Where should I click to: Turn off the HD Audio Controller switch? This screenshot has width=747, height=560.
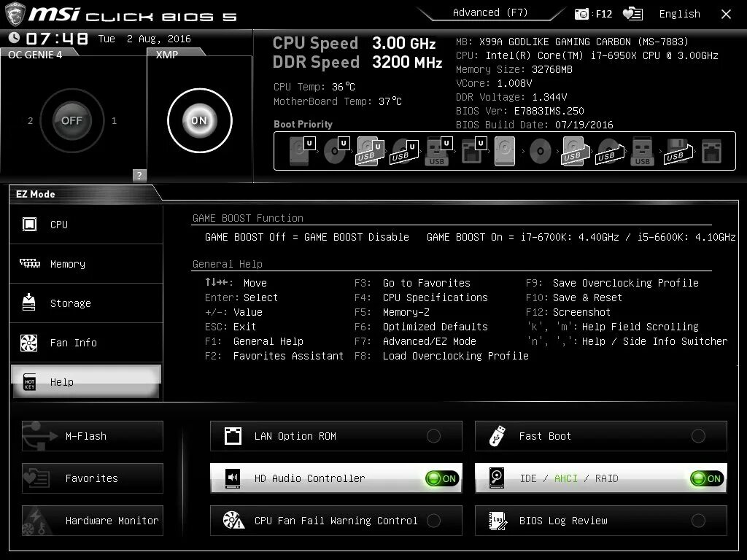pos(443,478)
